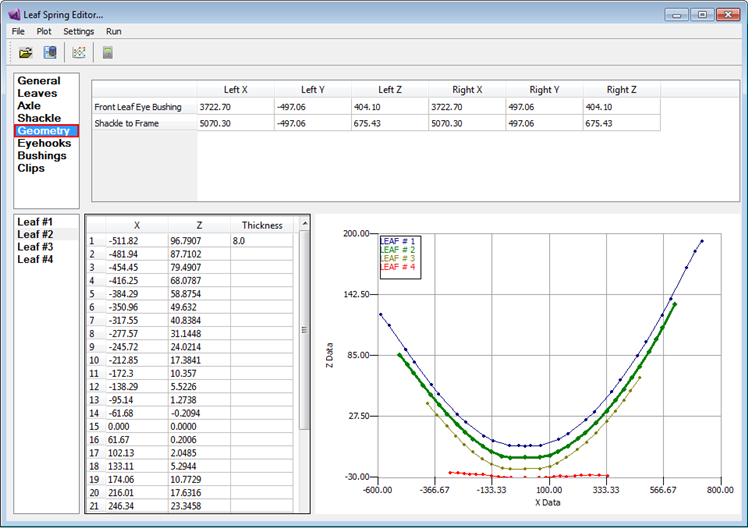Click the data table scrollbar thumb

(304, 330)
